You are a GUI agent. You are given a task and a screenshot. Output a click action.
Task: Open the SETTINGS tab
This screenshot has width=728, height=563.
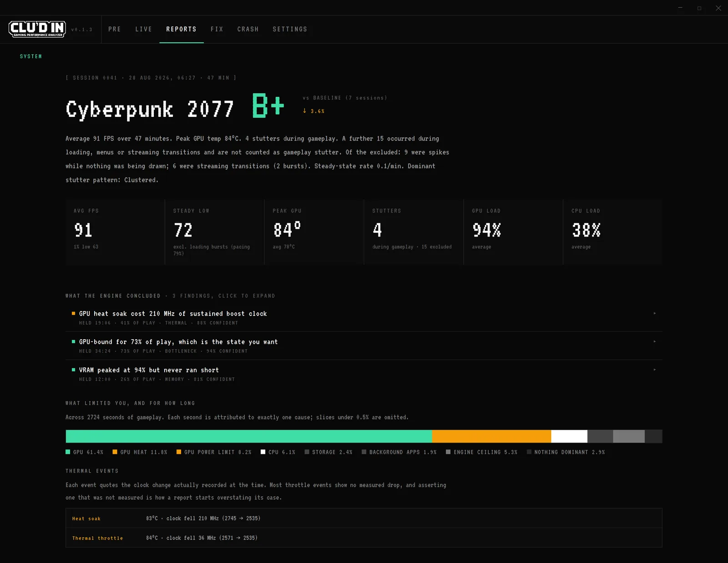290,29
